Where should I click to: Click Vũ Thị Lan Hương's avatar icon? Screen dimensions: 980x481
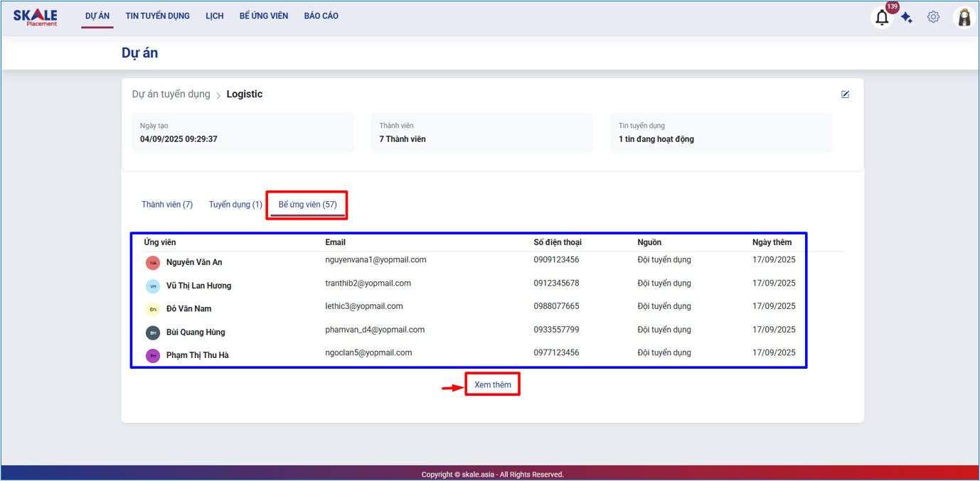153,286
